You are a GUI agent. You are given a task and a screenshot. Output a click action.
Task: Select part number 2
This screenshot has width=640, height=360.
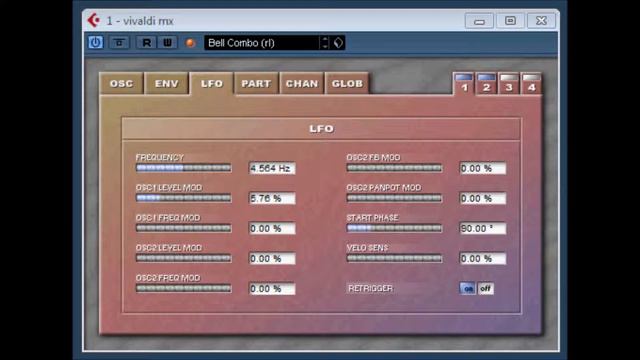[487, 84]
